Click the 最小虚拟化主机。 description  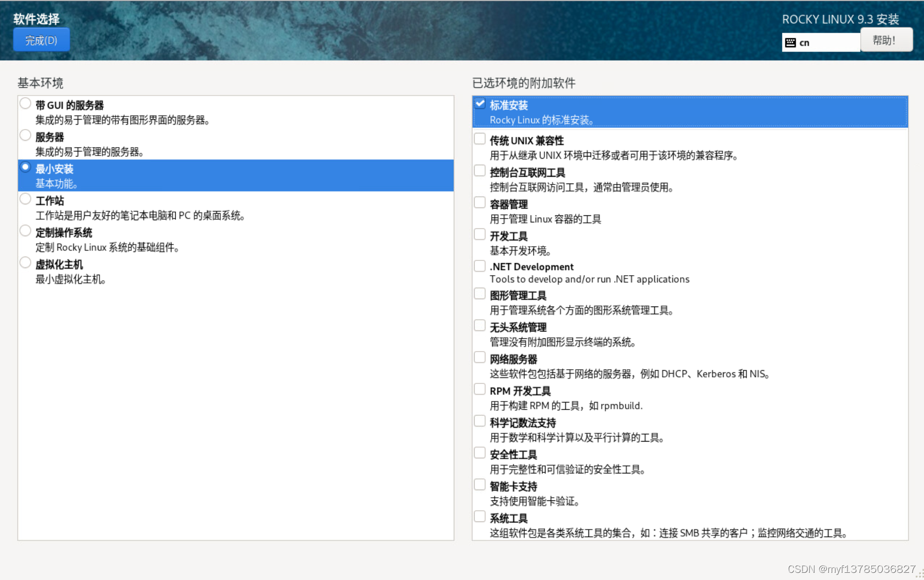pos(71,279)
